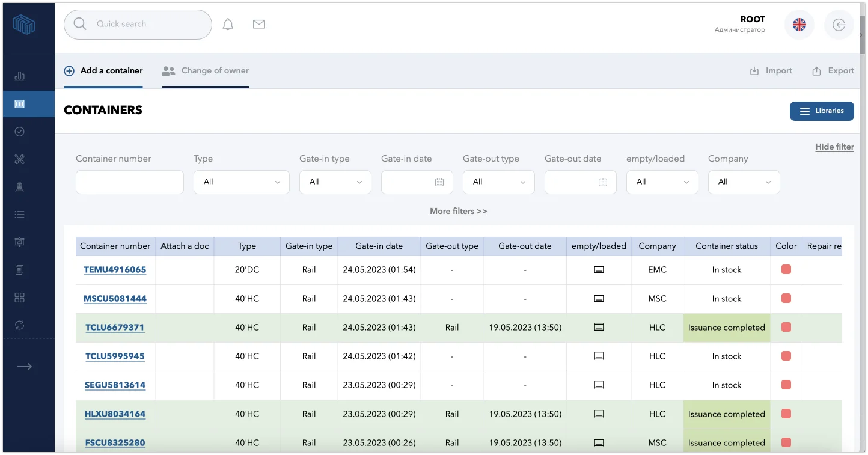This screenshot has width=868, height=455.
Task: Click the sync refresh sidebar icon
Action: point(20,325)
